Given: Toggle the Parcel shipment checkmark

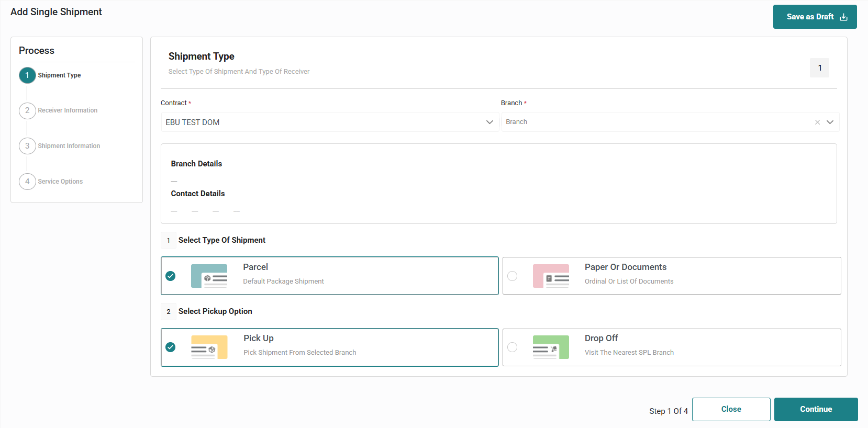Looking at the screenshot, I should pos(171,276).
